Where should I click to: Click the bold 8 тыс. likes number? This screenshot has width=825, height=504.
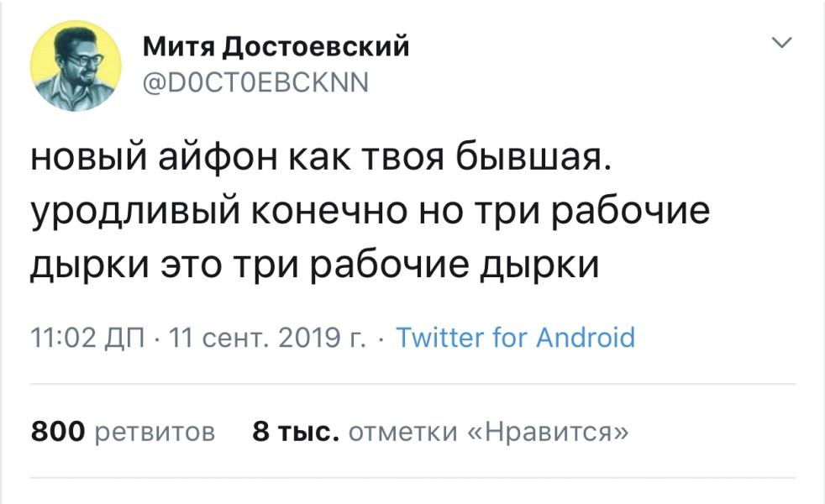point(296,432)
